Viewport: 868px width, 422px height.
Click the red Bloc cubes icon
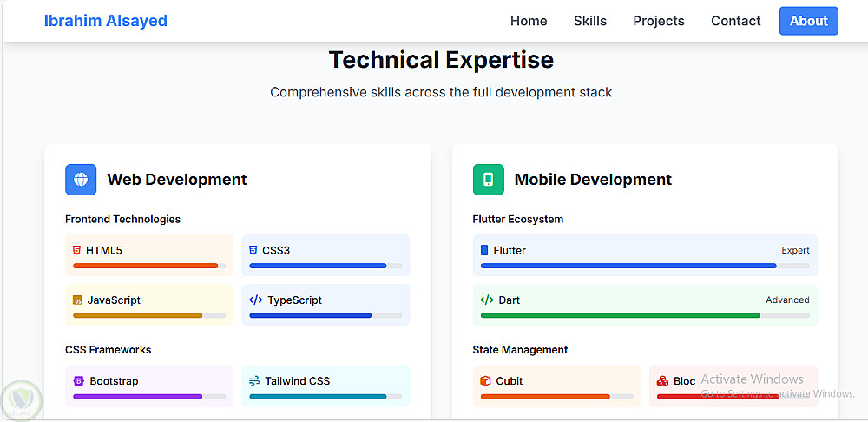662,381
